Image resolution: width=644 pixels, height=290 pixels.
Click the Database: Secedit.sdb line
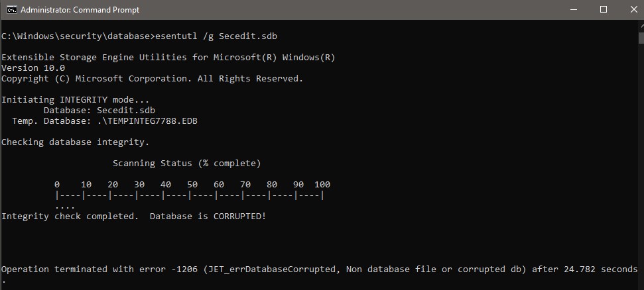pos(99,111)
